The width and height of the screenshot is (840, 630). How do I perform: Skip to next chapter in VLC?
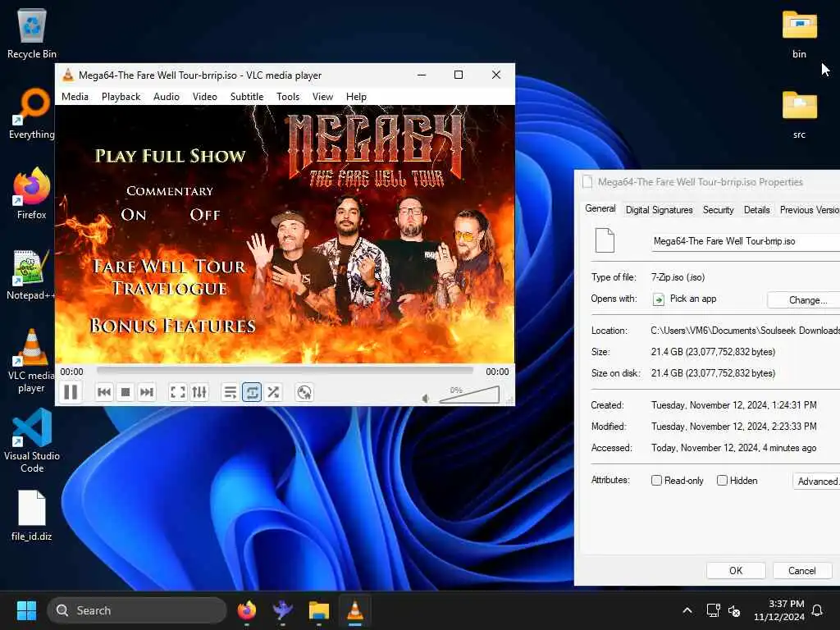click(146, 392)
